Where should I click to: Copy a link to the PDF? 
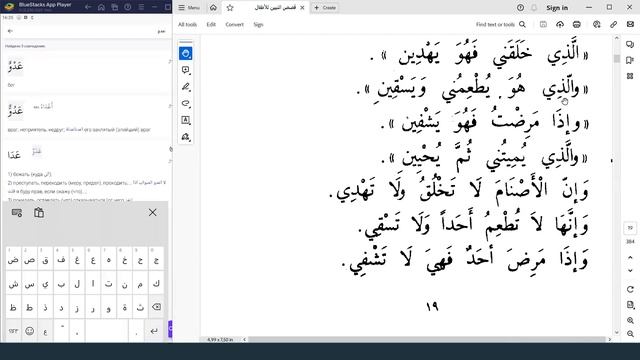(613, 24)
